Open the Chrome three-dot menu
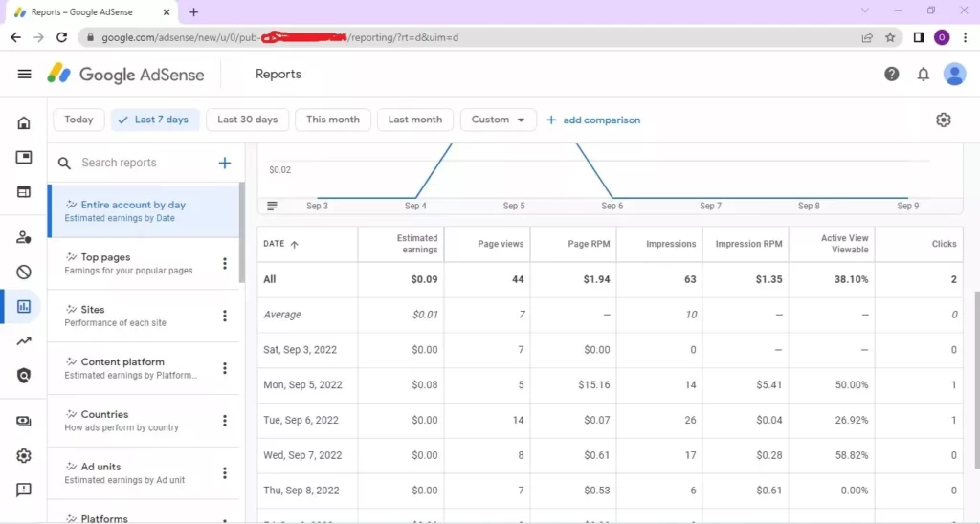Viewport: 980px width, 524px height. 965,37
